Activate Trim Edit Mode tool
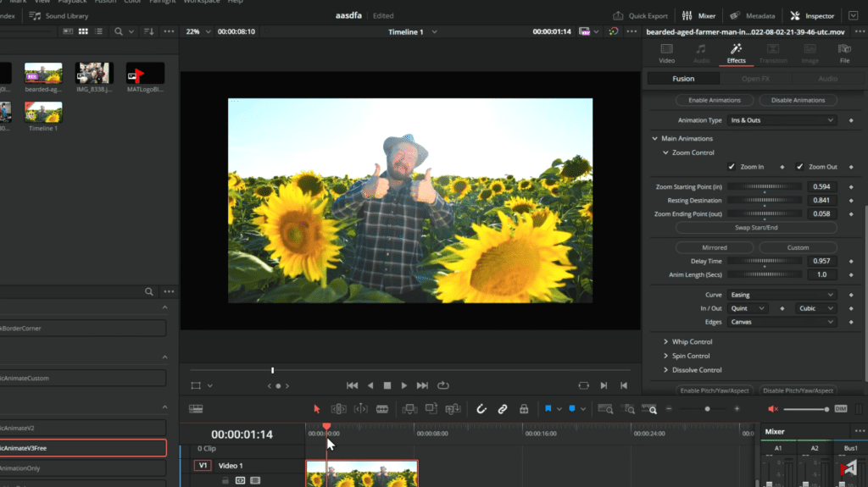 click(338, 409)
